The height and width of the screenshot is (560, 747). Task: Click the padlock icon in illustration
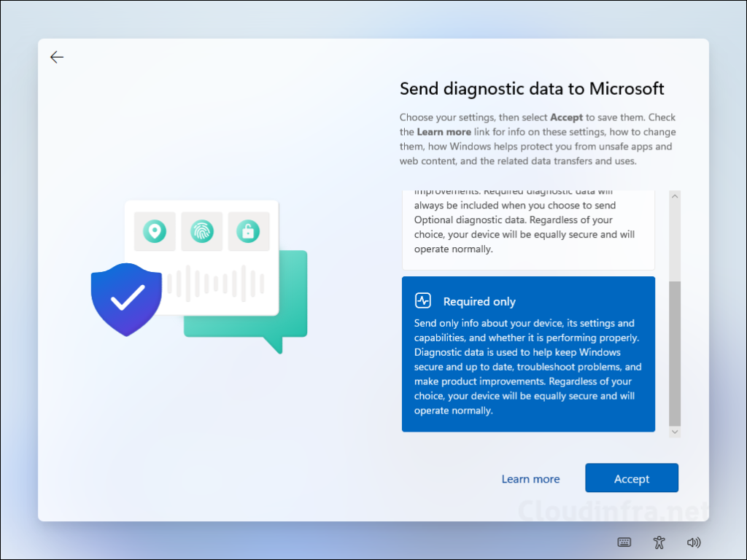(x=248, y=232)
